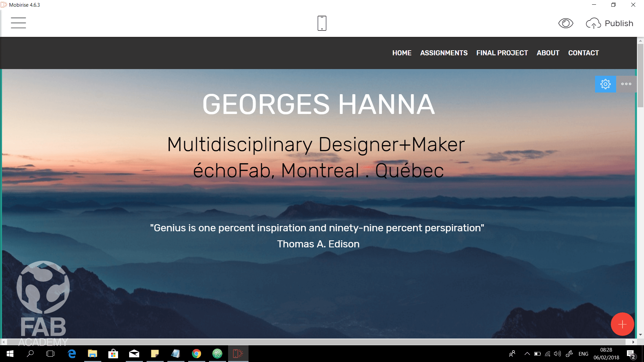
Task: Check battery status icon
Action: coord(537,354)
